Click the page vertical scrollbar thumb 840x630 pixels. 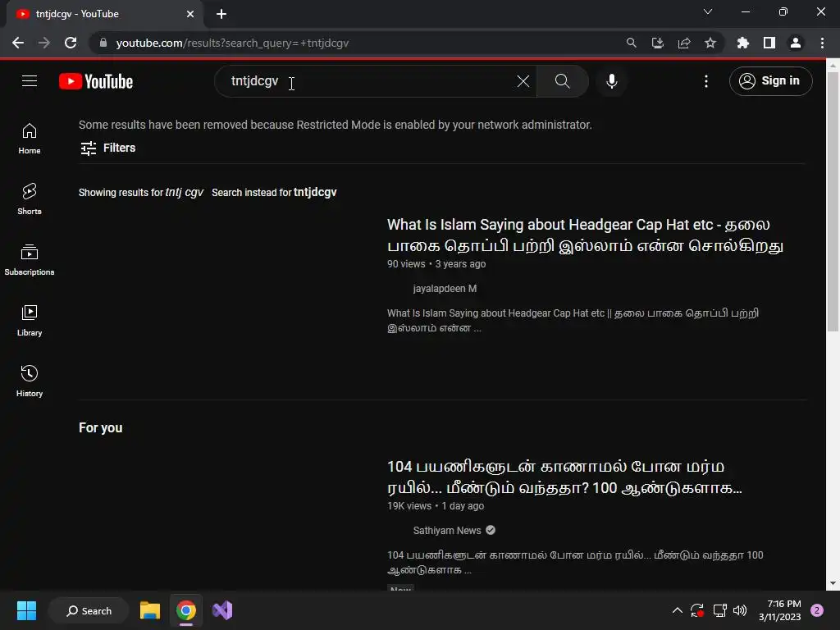tap(832, 203)
